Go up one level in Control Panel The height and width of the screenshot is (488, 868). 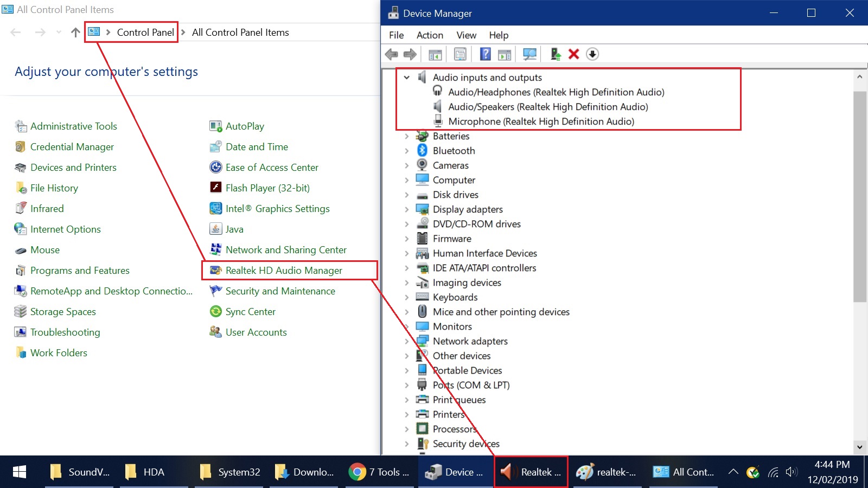75,33
